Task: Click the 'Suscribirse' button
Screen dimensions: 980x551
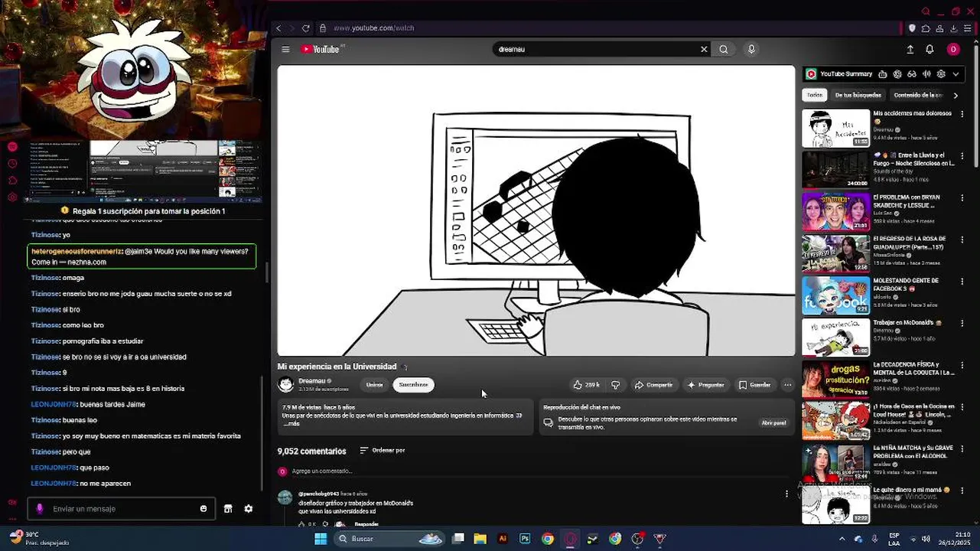Action: 413,385
